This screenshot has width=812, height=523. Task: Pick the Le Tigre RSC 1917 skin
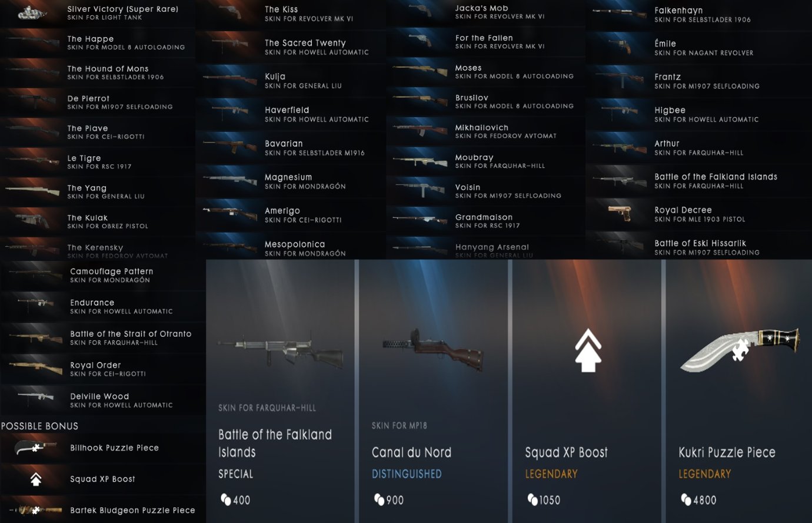(x=98, y=161)
